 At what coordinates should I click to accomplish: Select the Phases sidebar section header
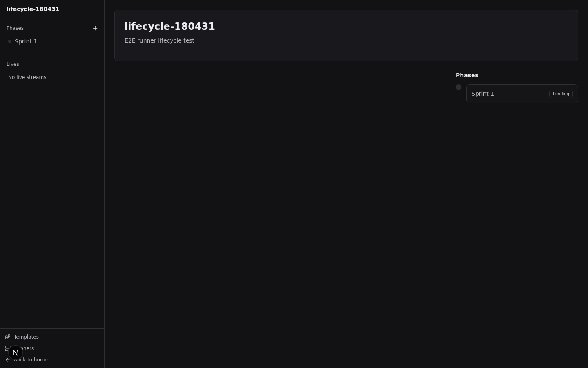pyautogui.click(x=15, y=28)
